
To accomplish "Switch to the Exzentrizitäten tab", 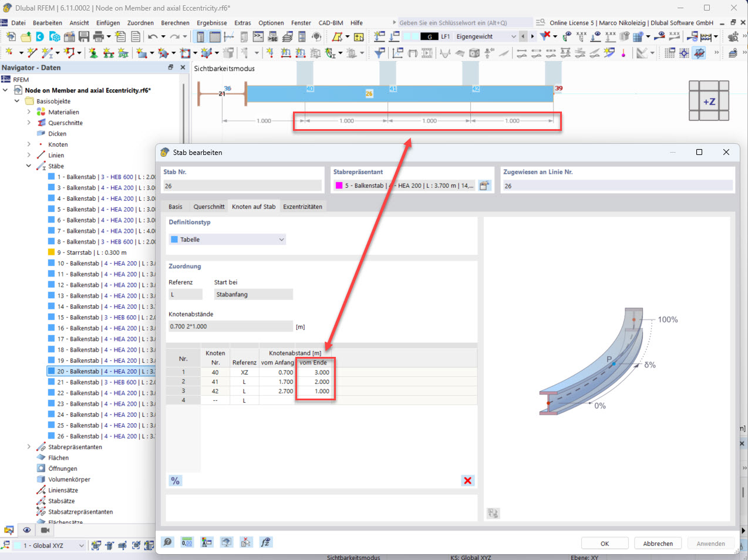I will coord(302,206).
